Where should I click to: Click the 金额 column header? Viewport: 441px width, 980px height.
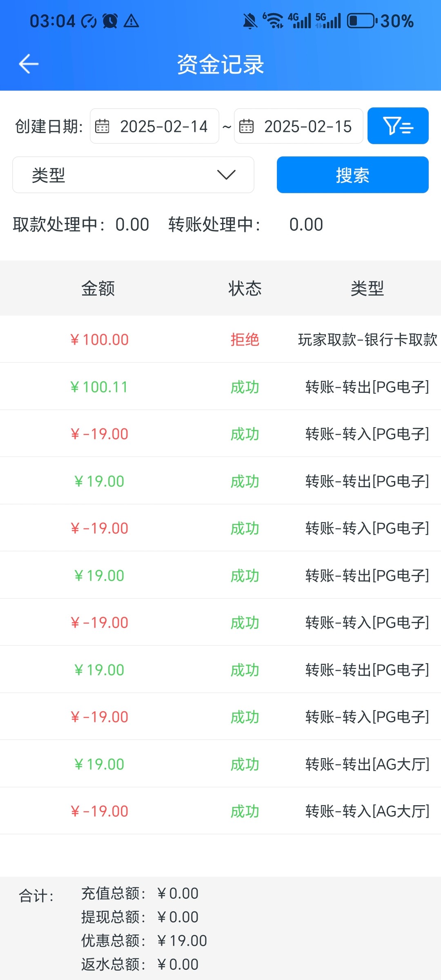(x=98, y=288)
